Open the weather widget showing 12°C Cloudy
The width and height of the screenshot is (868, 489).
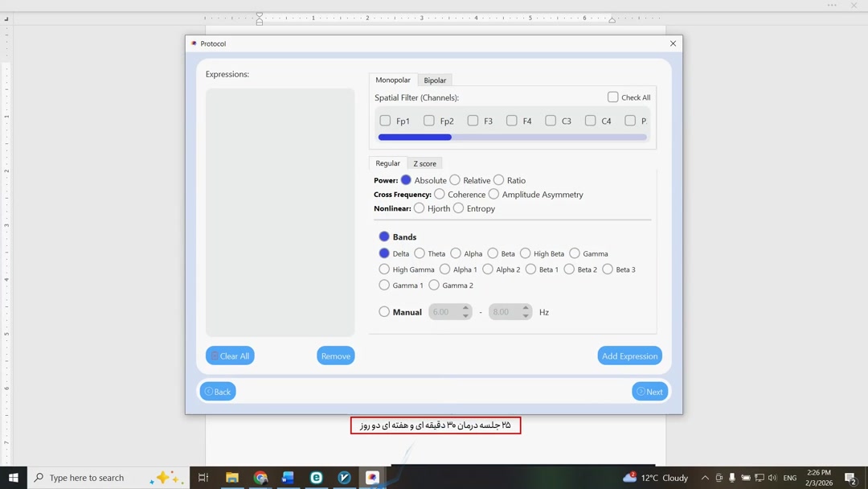[656, 478]
